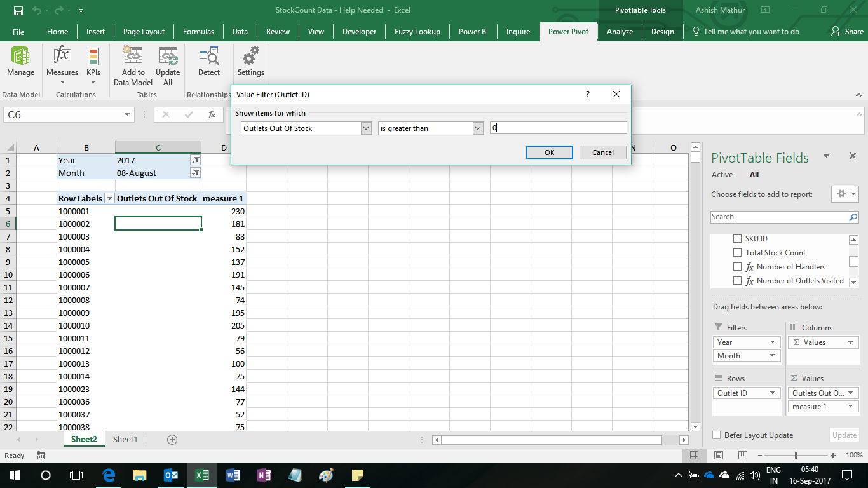
Task: Click the filter value input field
Action: tap(558, 128)
